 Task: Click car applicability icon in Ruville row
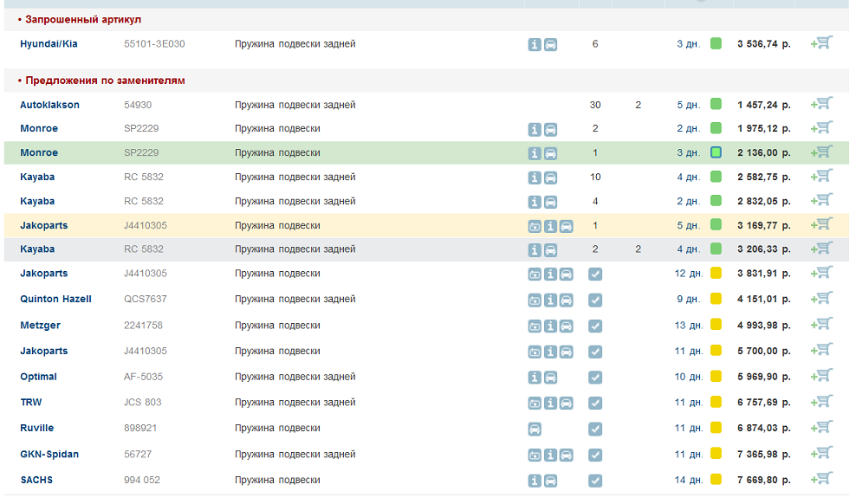tap(535, 429)
